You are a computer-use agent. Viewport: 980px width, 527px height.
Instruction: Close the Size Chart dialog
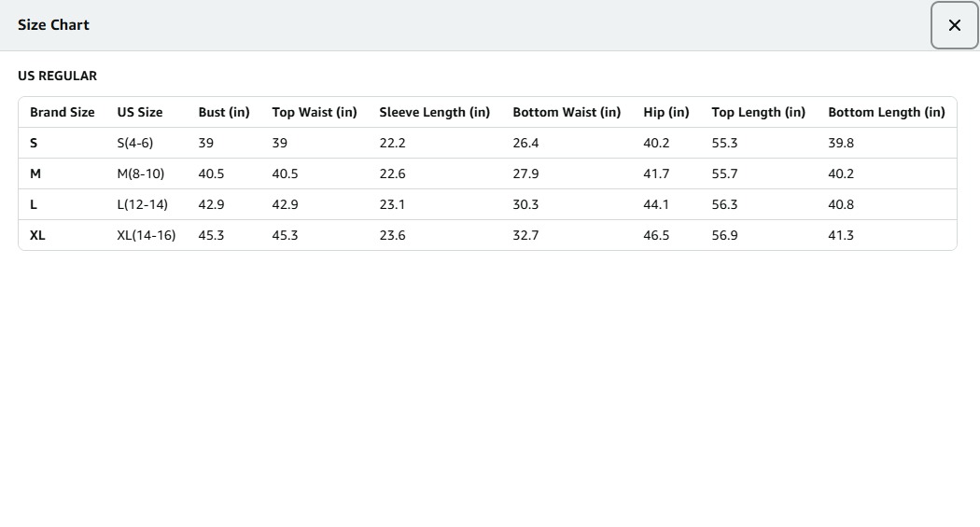(x=954, y=25)
